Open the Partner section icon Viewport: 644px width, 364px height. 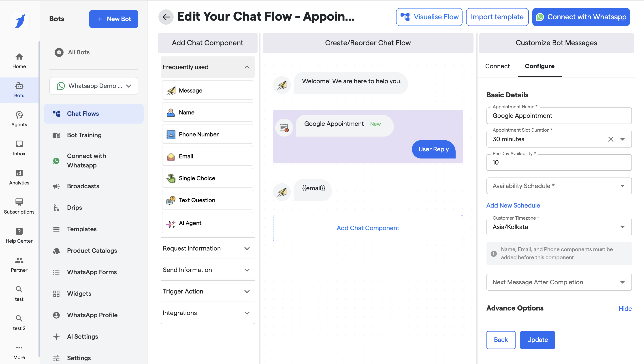click(x=19, y=260)
